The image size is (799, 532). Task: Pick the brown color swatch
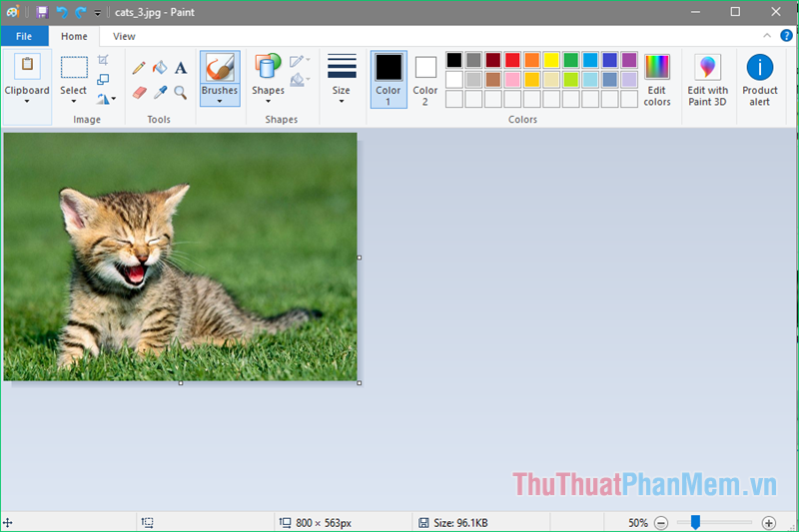[493, 80]
